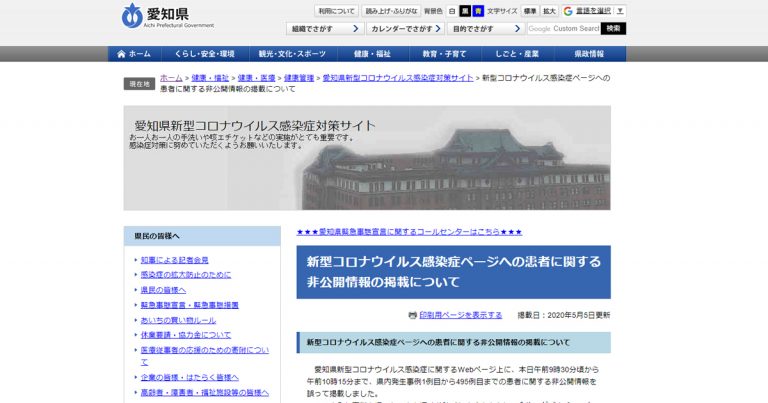768x403 pixels.
Task: Expand the カレンダーでさがす search menu
Action: pos(406,29)
